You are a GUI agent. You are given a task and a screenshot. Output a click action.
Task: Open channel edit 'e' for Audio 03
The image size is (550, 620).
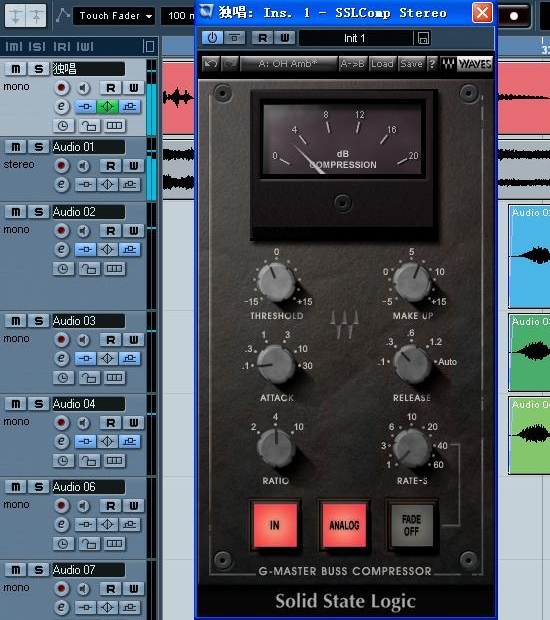click(61, 358)
